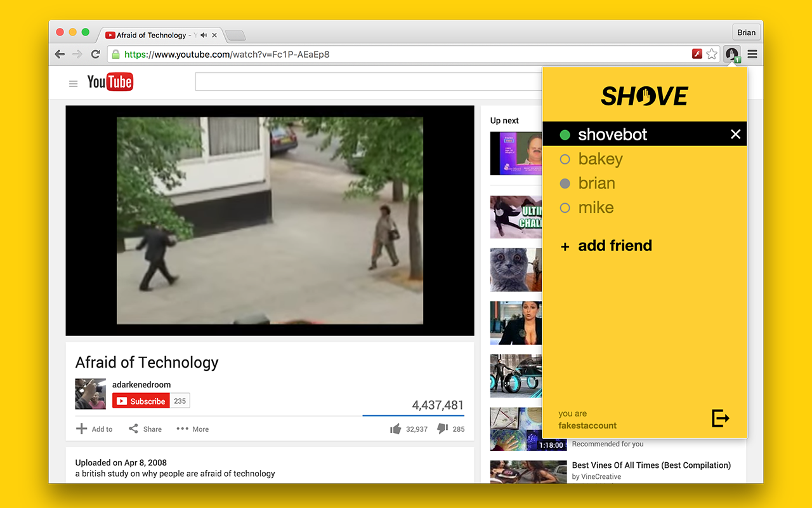Click the YouTube search box
The height and width of the screenshot is (508, 812).
(368, 82)
